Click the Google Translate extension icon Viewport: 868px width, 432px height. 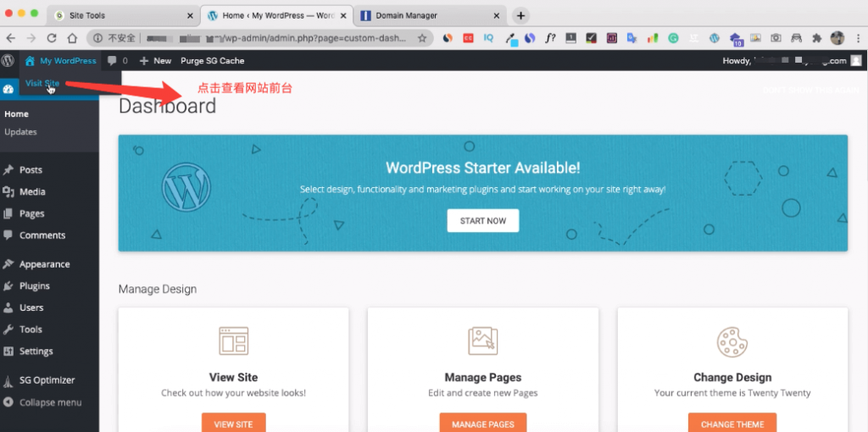click(x=632, y=38)
